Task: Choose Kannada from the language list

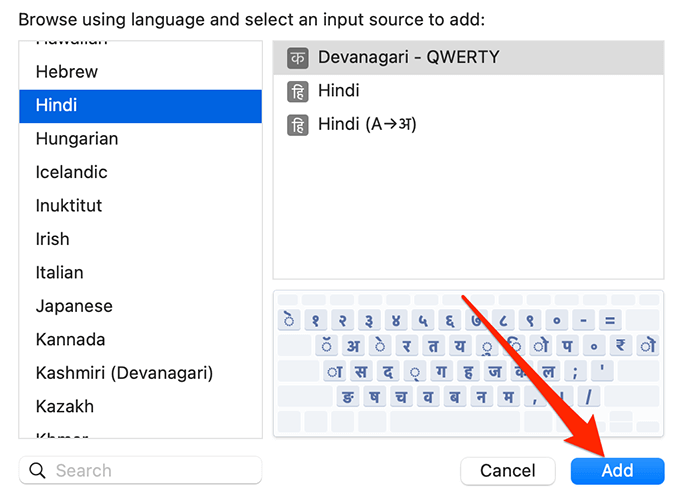Action: [70, 340]
